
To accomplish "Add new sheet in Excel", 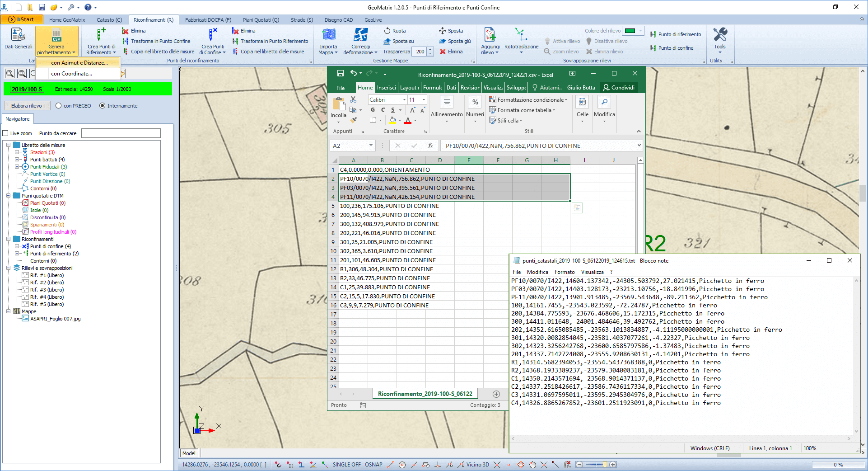I will click(496, 394).
